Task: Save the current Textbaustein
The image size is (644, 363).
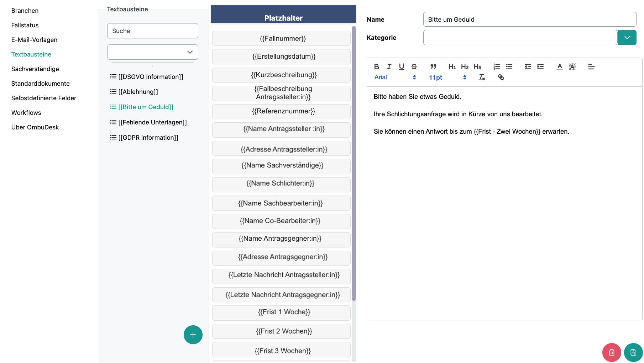Action: 633,352
